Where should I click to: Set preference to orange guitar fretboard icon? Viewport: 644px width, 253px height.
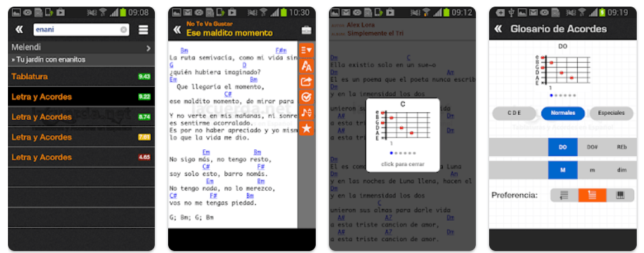point(592,195)
